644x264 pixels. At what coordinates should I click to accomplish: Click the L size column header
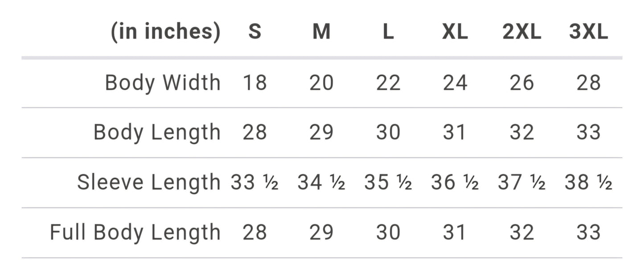[x=388, y=32]
